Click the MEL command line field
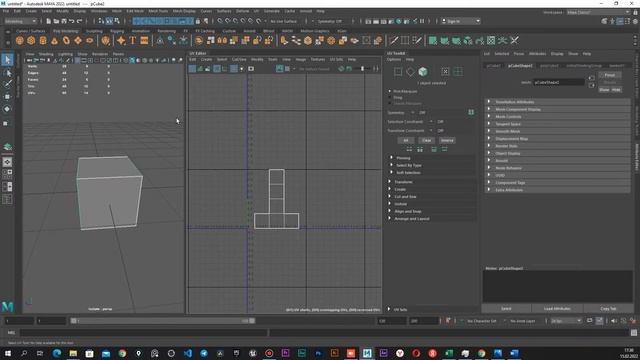This screenshot has width=640, height=360. [x=144, y=333]
